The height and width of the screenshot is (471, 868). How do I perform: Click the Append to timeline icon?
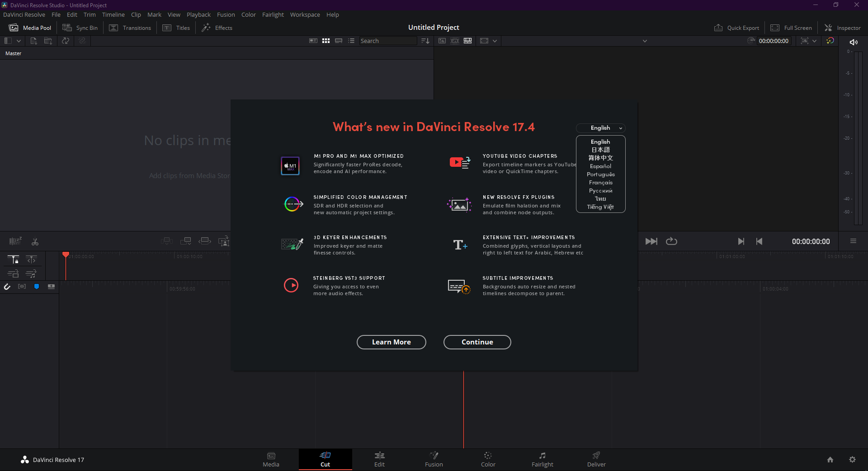186,241
